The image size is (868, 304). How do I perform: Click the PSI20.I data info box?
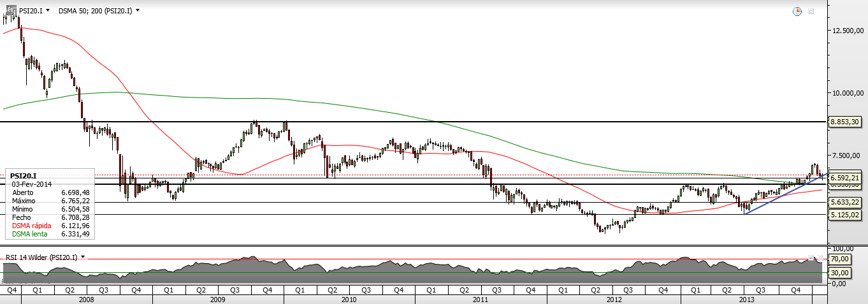(x=50, y=205)
